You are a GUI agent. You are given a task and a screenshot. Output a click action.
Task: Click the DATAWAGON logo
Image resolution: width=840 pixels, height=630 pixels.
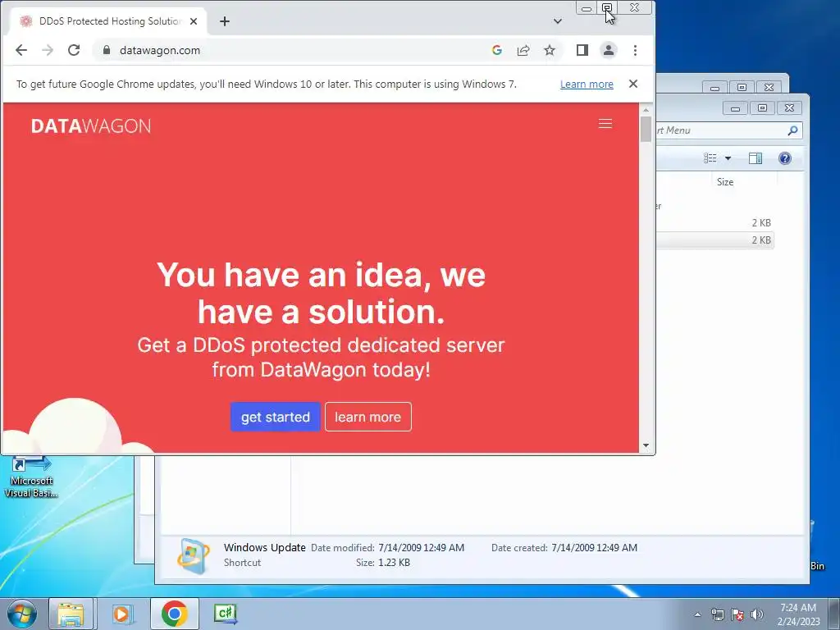tap(91, 126)
